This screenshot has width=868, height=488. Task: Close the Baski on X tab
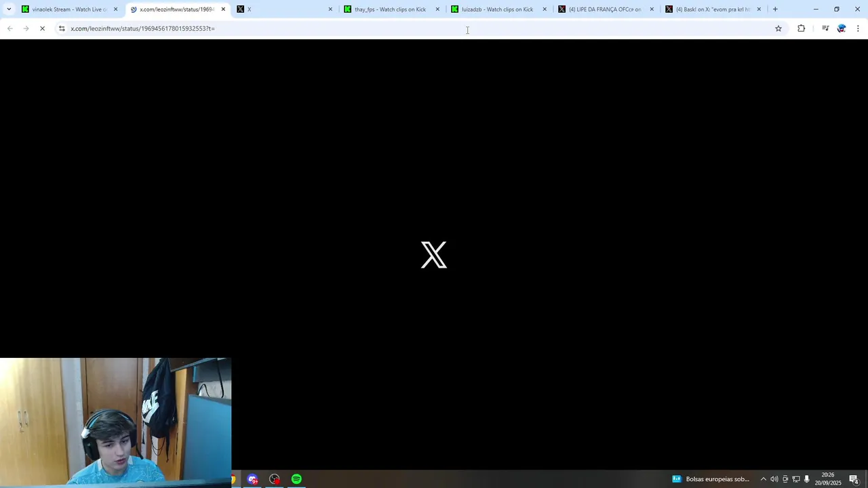[x=759, y=9]
